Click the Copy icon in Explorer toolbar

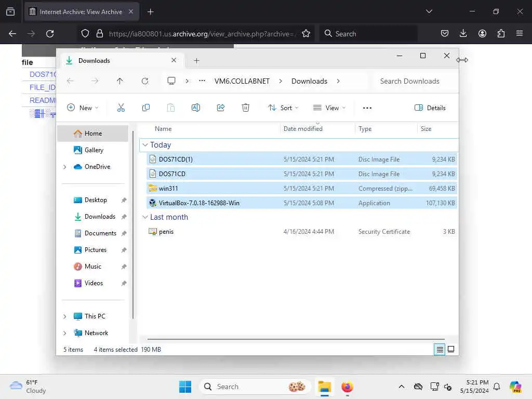146,108
